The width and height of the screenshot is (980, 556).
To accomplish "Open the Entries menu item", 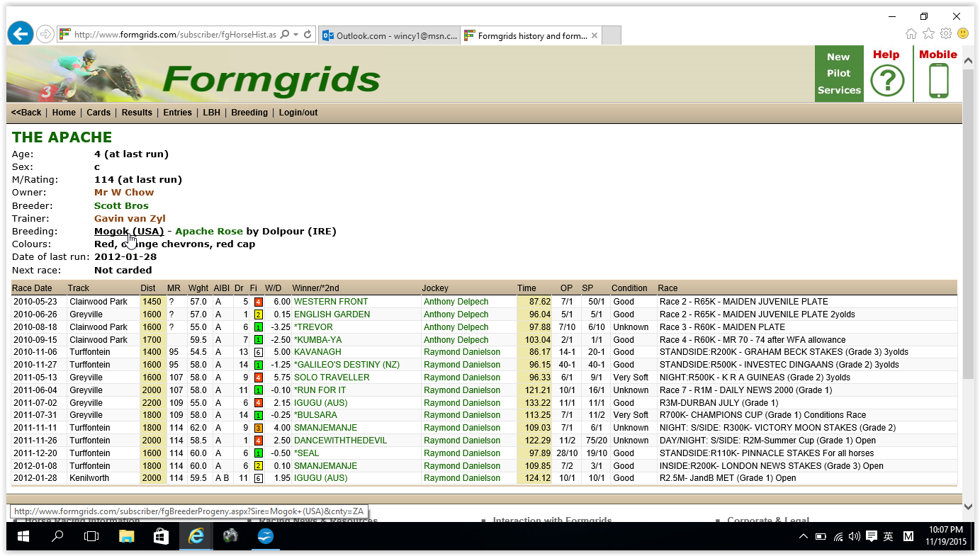I will (x=177, y=113).
